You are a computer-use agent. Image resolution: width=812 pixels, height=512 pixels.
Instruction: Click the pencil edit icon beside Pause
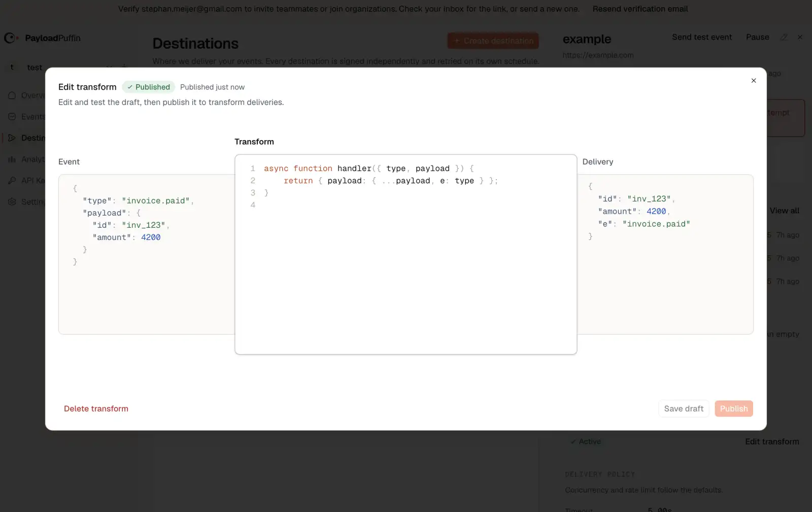[x=784, y=37]
